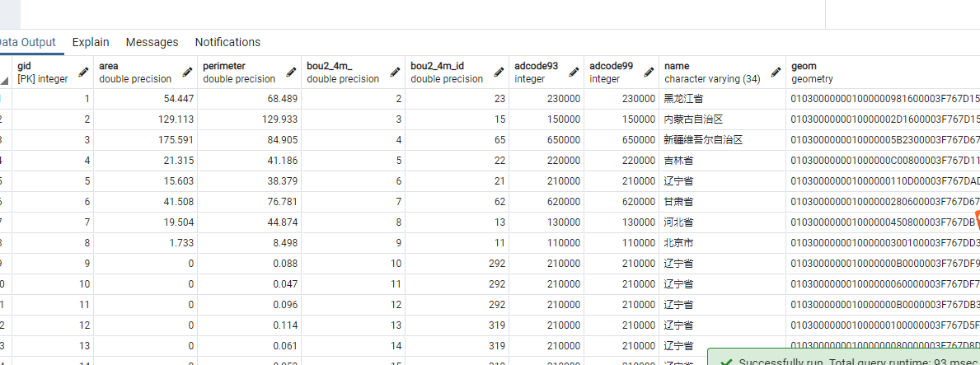Click the select-all corner cell of grid
This screenshot has height=365, width=980.
(6, 73)
